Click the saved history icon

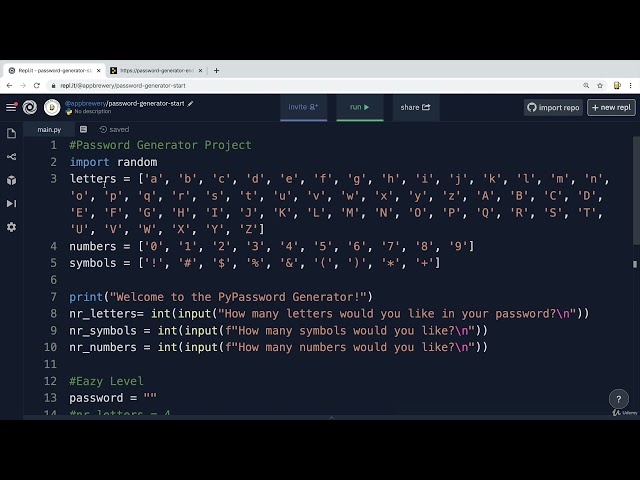tap(103, 129)
